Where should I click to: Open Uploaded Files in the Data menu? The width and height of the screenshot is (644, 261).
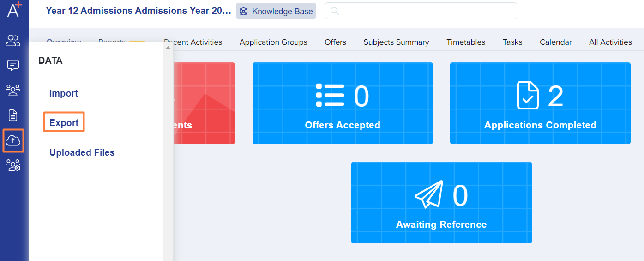click(82, 152)
